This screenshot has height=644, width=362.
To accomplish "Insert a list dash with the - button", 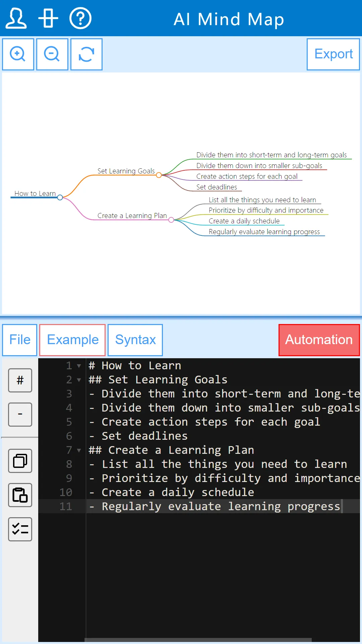I will click(20, 415).
